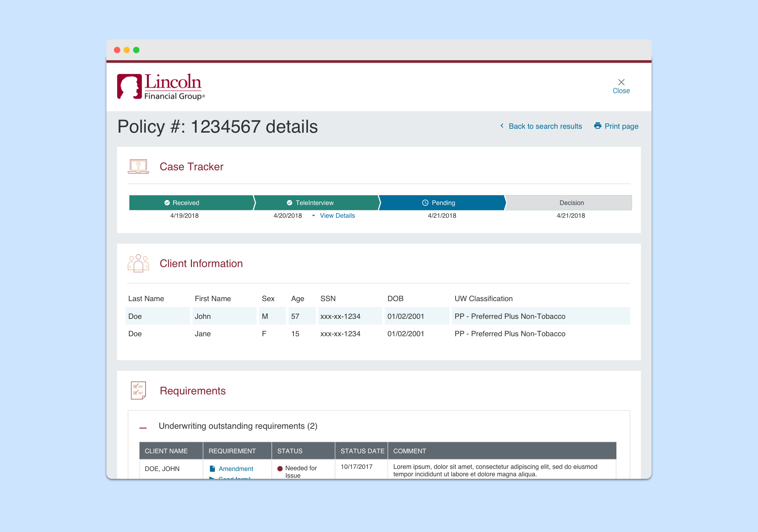Click the printer icon beside Print page

[x=598, y=126]
